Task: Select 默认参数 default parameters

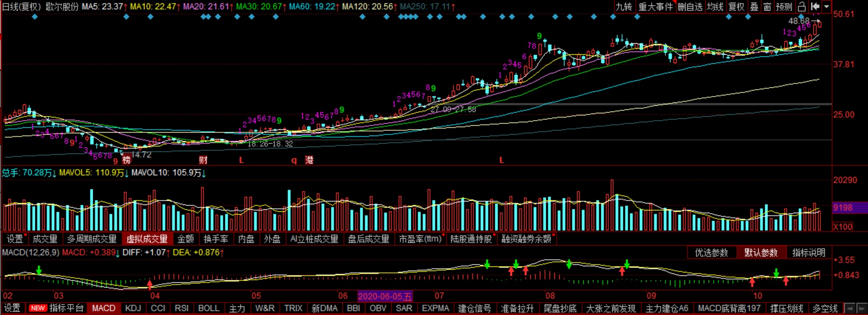Action: (761, 253)
